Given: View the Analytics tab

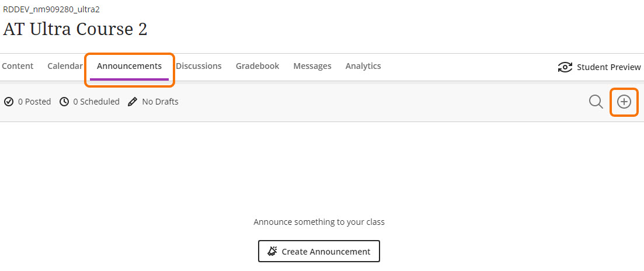Looking at the screenshot, I should 363,66.
